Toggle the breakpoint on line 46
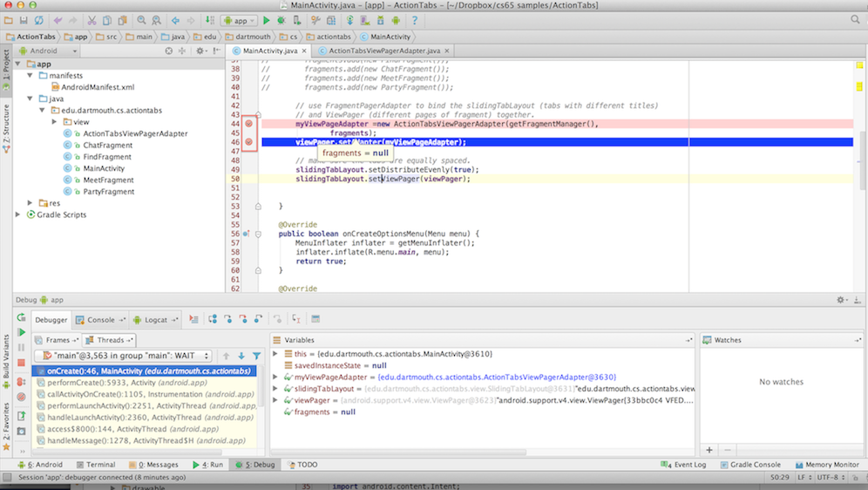Screen dimensions: 868x490 [x=249, y=141]
